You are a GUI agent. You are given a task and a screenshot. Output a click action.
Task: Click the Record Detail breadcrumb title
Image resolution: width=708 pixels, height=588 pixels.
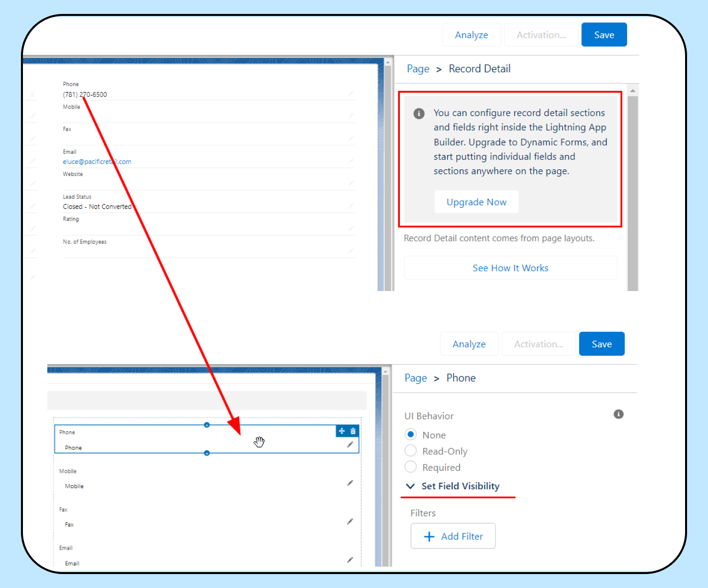point(480,69)
